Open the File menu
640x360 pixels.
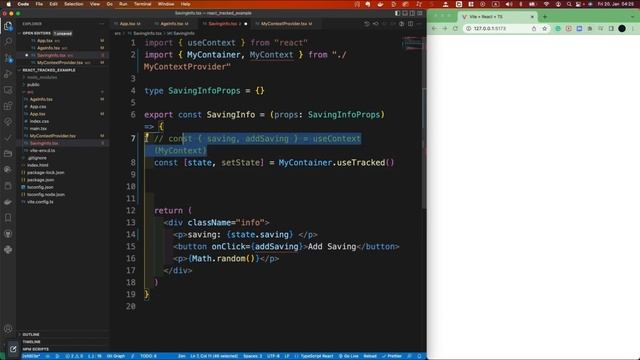(x=39, y=4)
